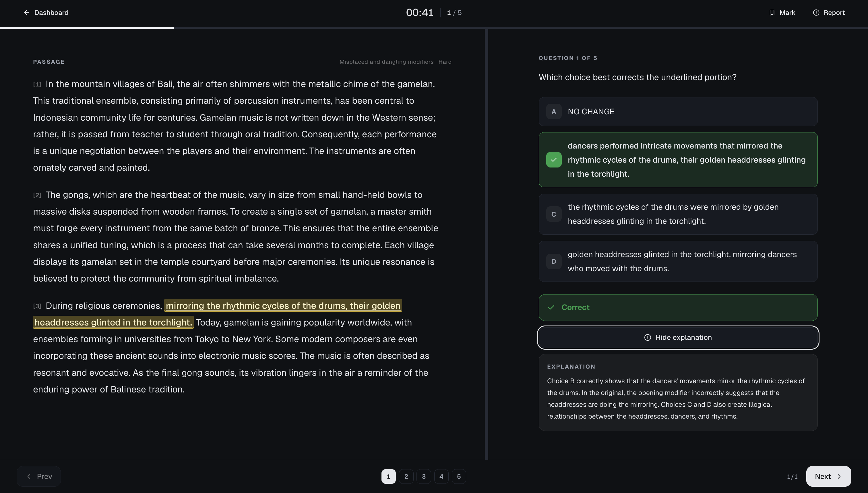The image size is (868, 493).
Task: Jump to question 2 in the pager
Action: tap(406, 476)
